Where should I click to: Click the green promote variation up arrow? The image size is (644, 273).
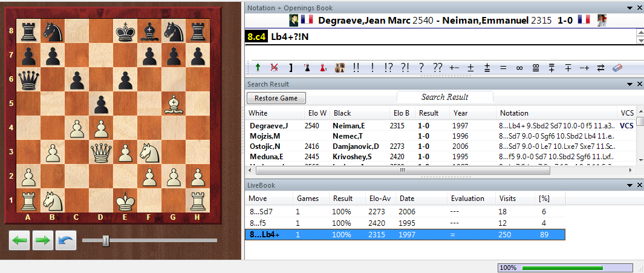point(258,68)
